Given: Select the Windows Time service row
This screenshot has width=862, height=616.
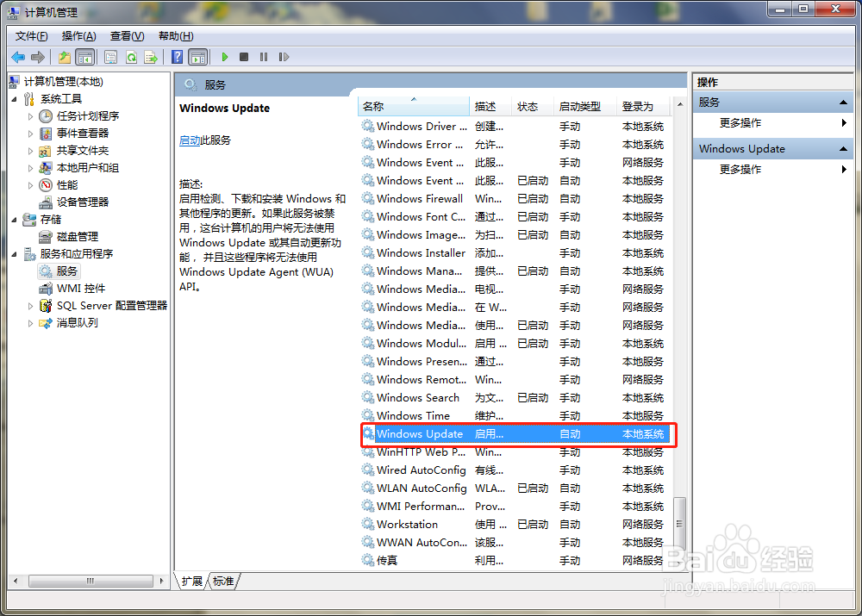Looking at the screenshot, I should [514, 416].
